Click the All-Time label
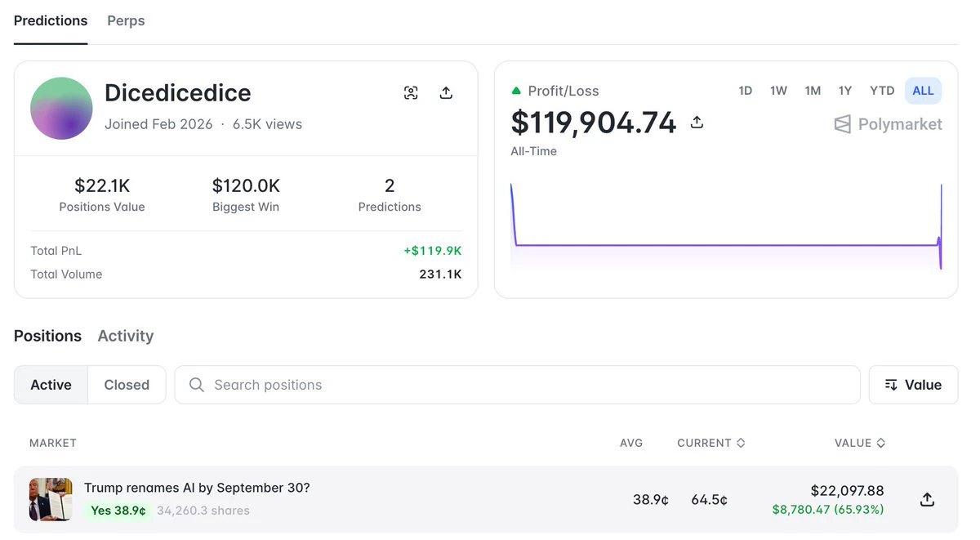 pos(534,151)
